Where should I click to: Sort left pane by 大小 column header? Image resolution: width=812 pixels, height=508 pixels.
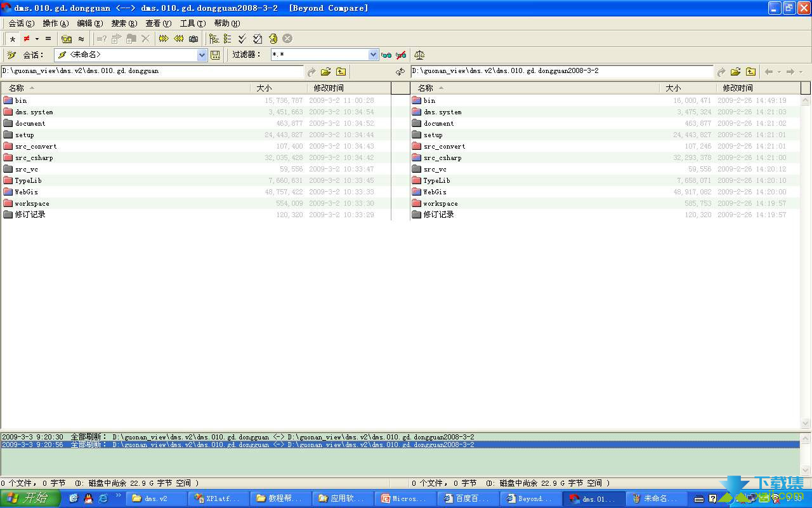pyautogui.click(x=279, y=88)
